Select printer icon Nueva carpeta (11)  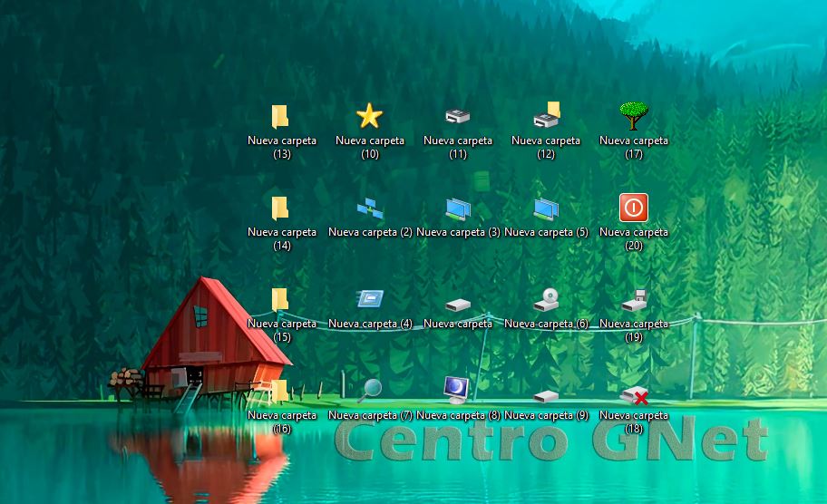(x=457, y=116)
